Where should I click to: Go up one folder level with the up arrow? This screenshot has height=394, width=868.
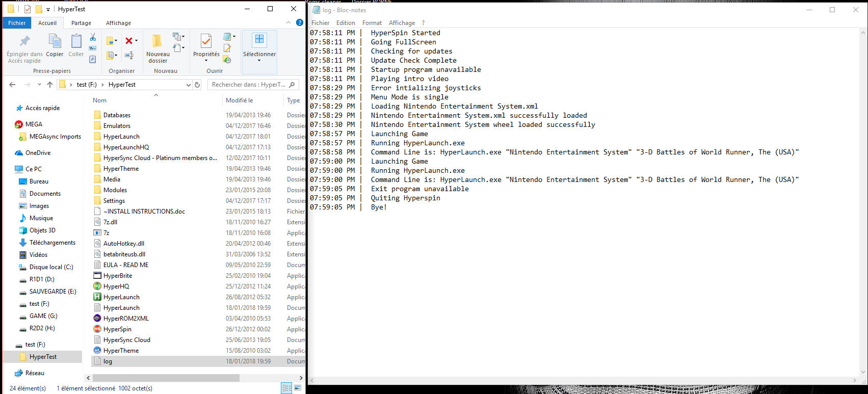pyautogui.click(x=49, y=85)
